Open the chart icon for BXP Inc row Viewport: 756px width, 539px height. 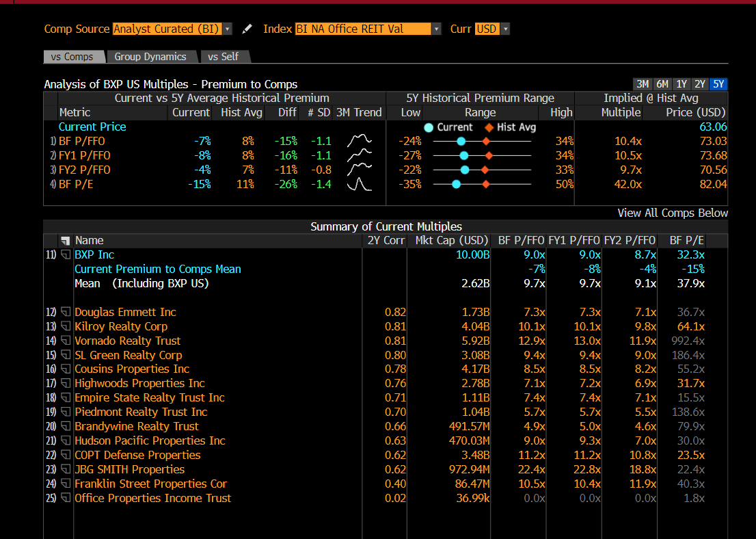pyautogui.click(x=66, y=254)
